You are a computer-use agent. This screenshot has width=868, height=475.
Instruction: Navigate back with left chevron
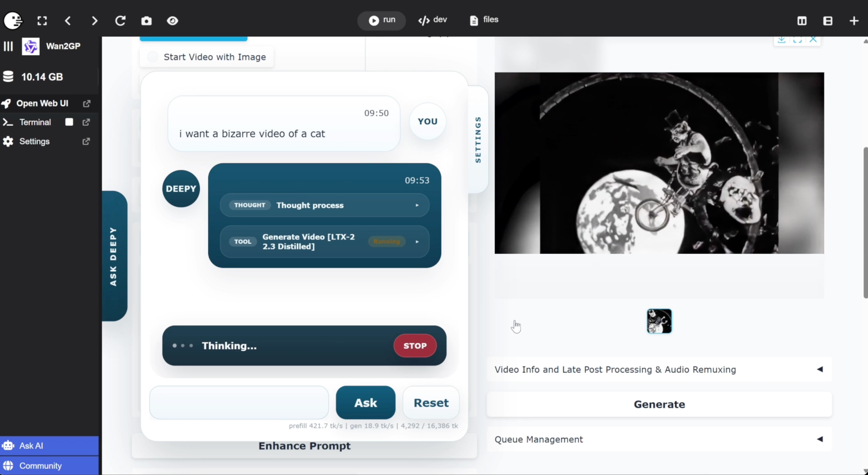68,21
